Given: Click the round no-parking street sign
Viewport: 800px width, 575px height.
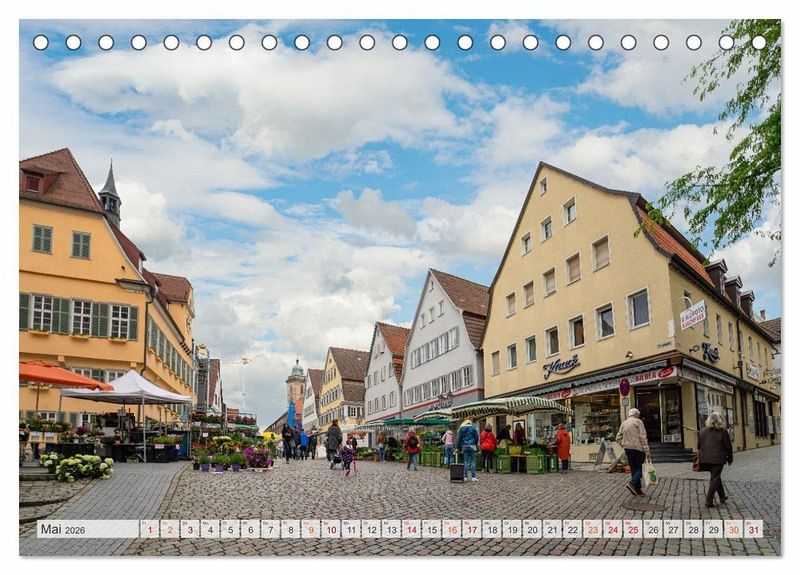Looking at the screenshot, I should 625,387.
